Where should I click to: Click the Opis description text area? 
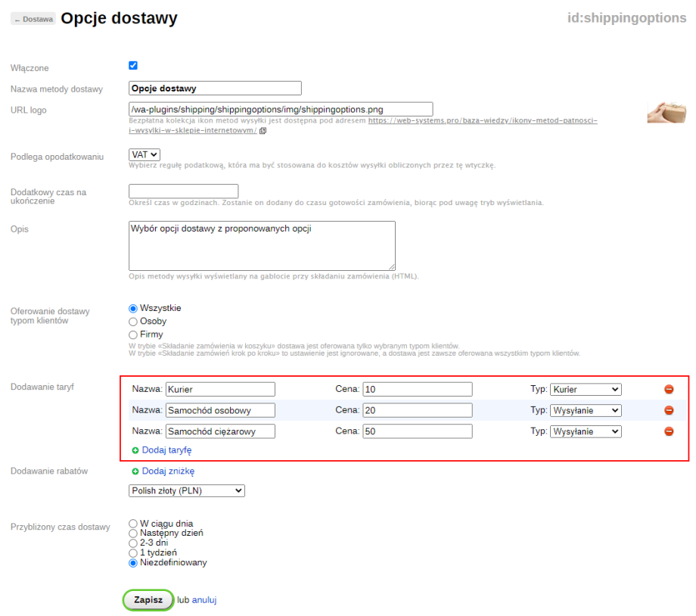pos(262,245)
